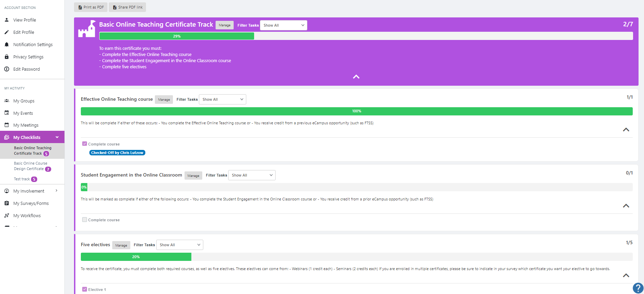Click the My Involvement icon

[6, 191]
